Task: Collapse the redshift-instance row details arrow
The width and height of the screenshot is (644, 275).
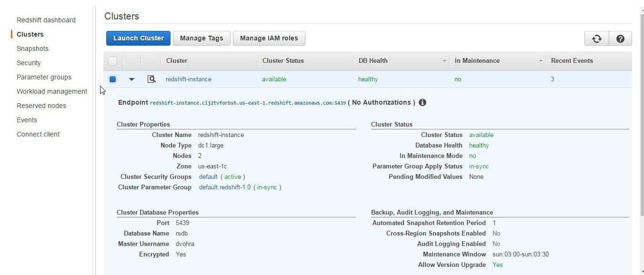Action: (132, 79)
